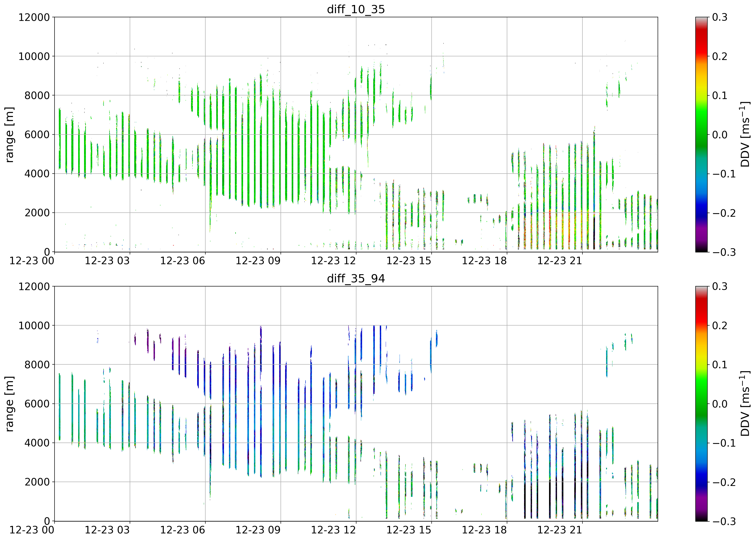Click the "0.0" tick on diff_35_94 colorbar
The height and width of the screenshot is (540, 756).
[x=720, y=404]
